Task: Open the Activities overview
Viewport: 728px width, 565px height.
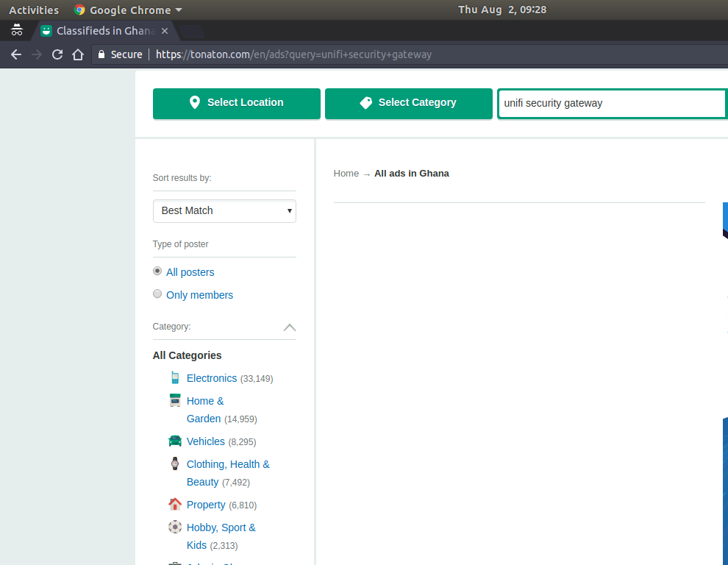Action: [34, 10]
